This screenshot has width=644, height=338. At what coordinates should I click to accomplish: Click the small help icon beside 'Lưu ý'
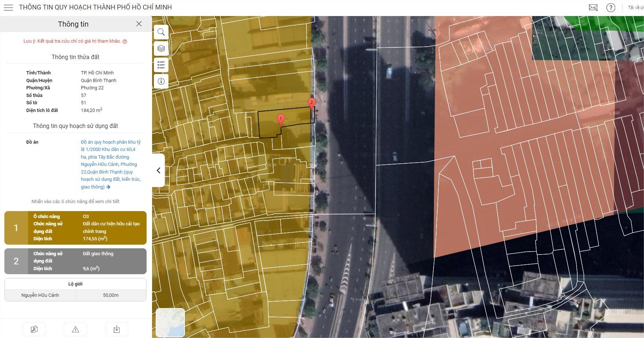(125, 42)
